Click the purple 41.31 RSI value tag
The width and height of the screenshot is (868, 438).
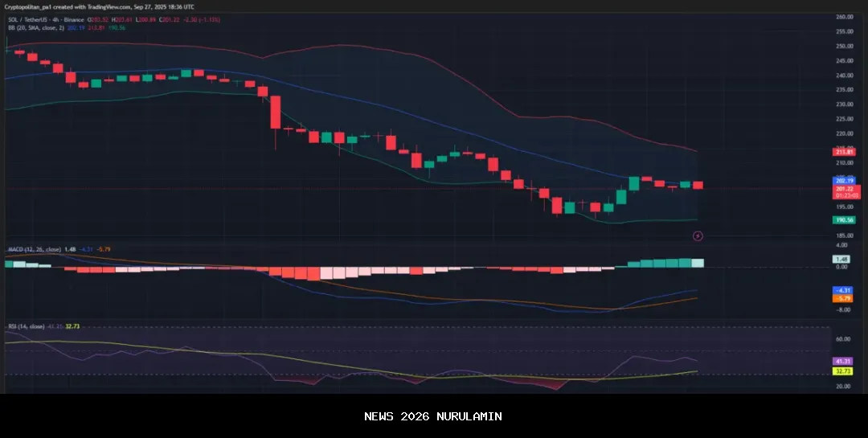click(x=844, y=362)
